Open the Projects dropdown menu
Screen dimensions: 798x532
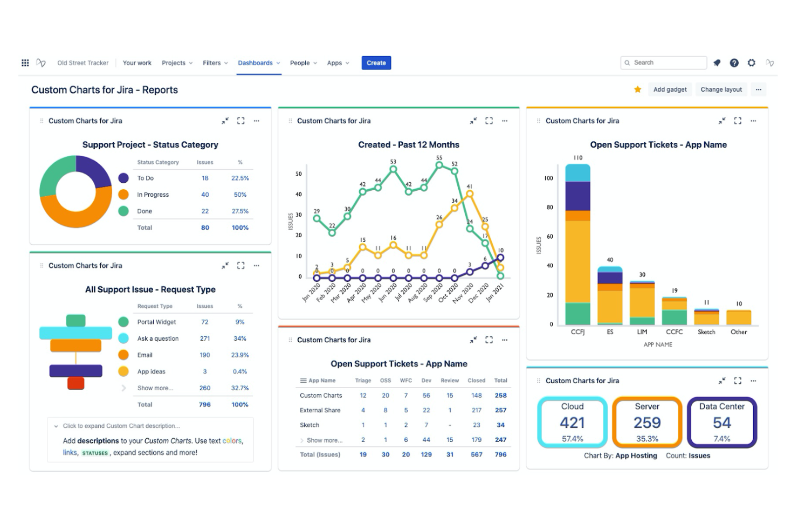[177, 63]
